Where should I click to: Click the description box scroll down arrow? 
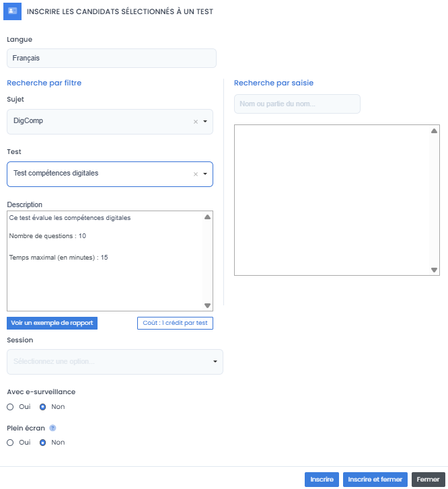coord(207,305)
